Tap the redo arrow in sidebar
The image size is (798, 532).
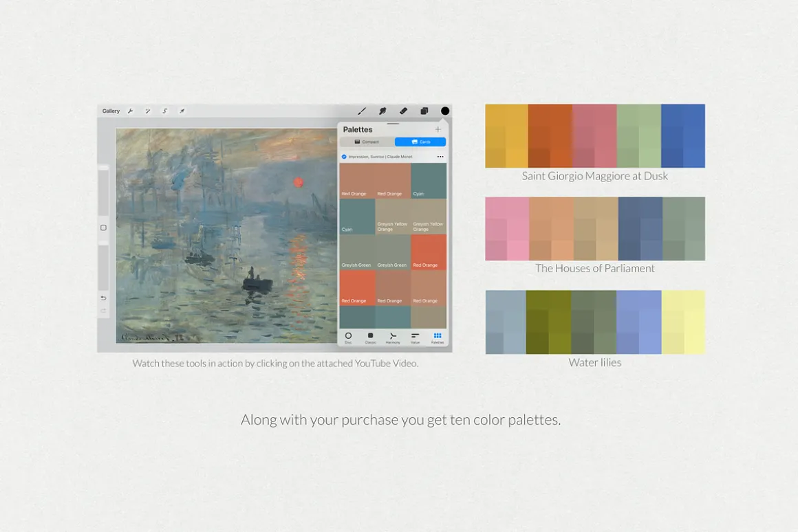point(103,310)
